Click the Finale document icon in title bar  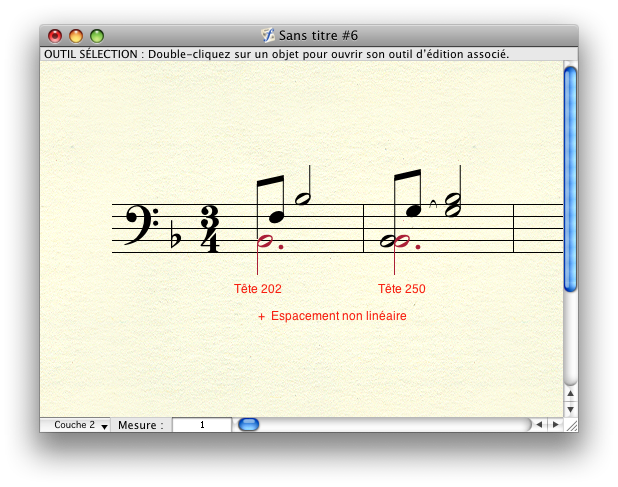(x=267, y=35)
